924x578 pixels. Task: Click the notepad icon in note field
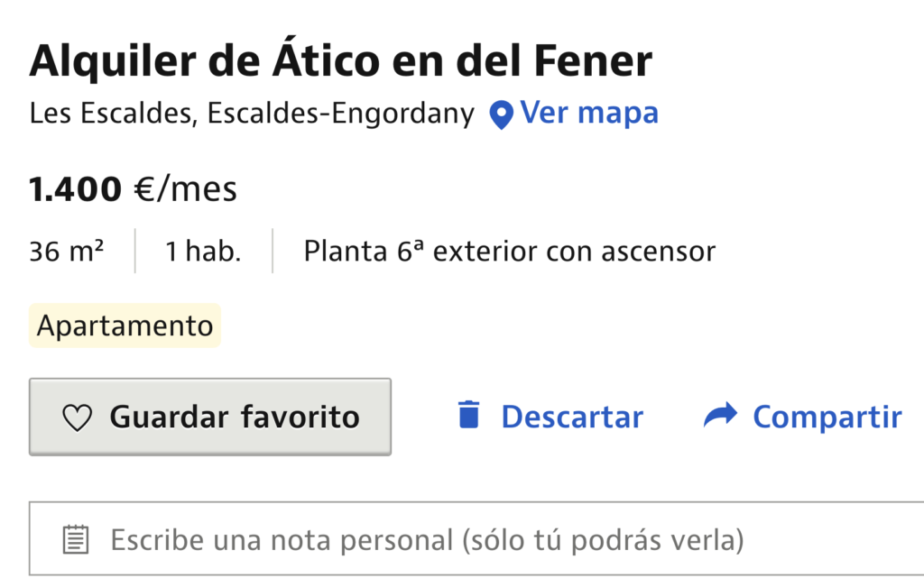76,540
